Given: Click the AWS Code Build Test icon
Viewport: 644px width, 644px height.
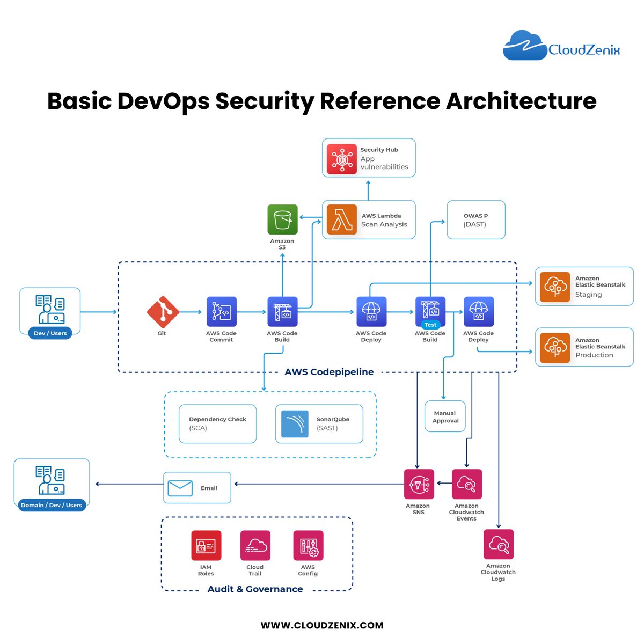Looking at the screenshot, I should [430, 312].
